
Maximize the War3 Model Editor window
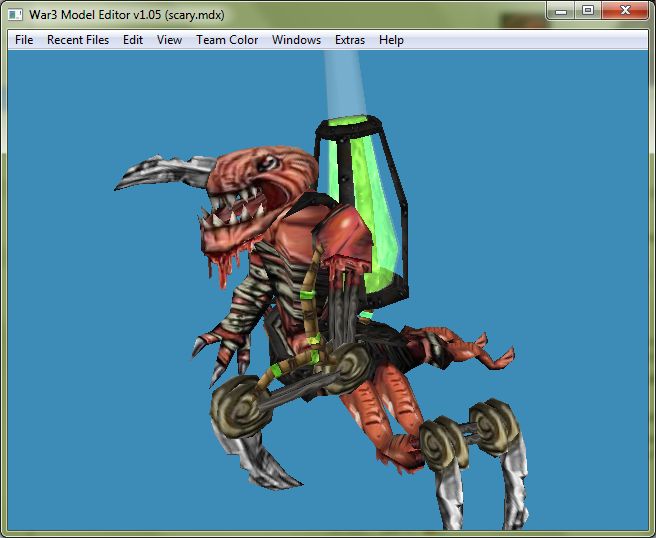pos(588,11)
